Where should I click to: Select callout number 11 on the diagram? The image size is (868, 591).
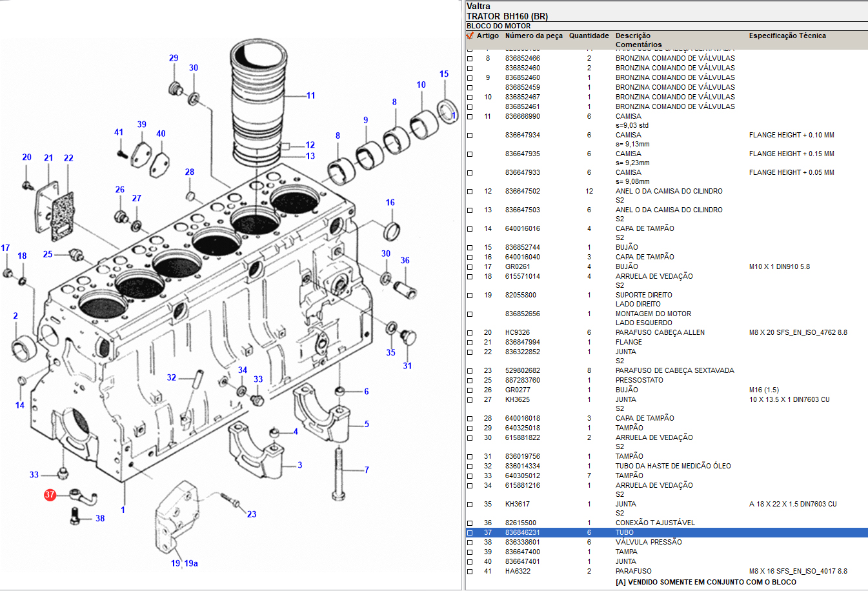tap(310, 95)
